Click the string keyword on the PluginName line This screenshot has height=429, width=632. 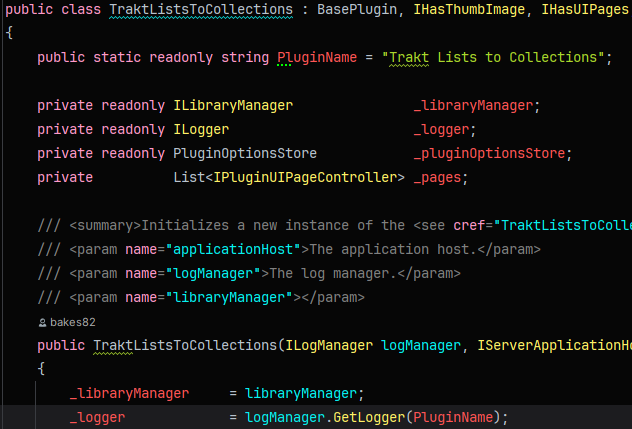[x=245, y=57]
